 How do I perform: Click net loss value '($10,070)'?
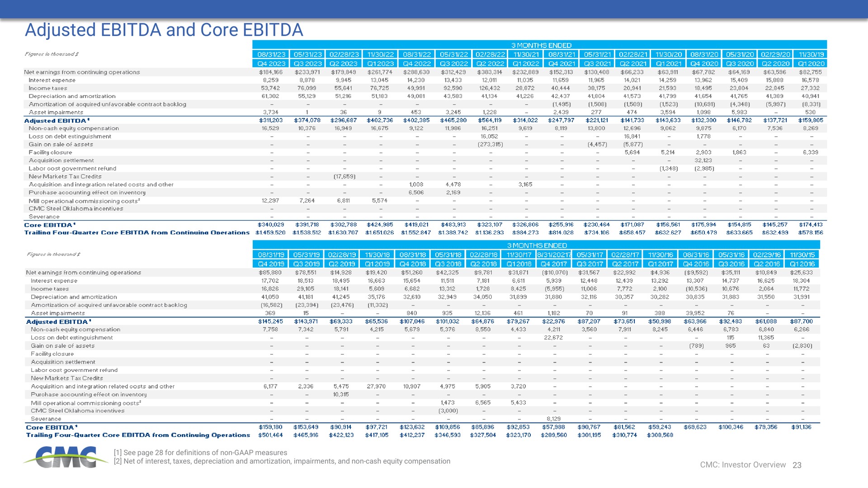554,273
